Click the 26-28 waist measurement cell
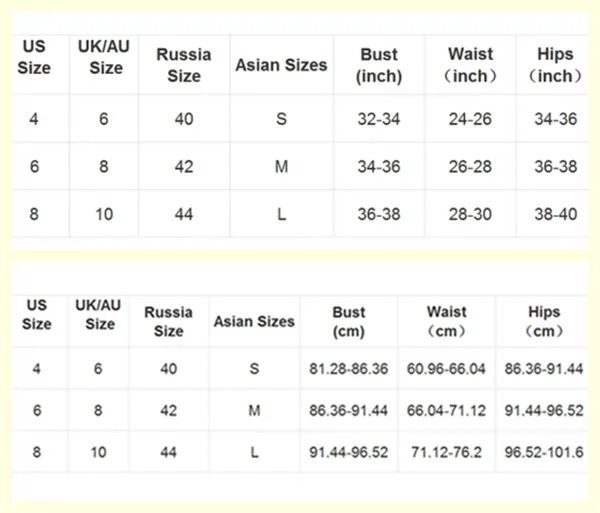600x513 pixels. 470,167
